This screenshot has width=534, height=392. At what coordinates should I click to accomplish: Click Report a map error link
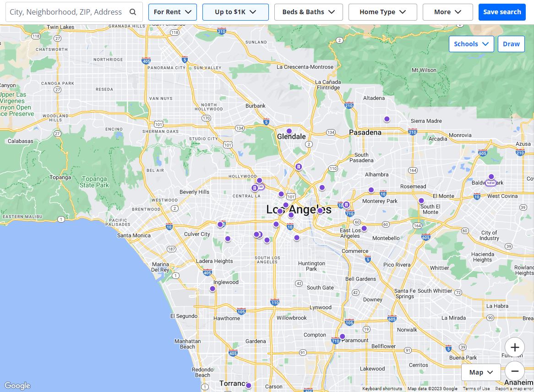pos(514,389)
